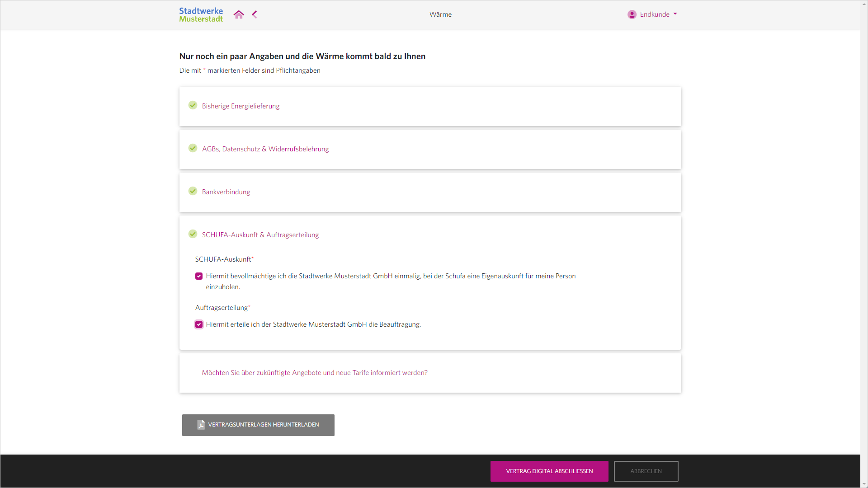Collapse SCHUFA-Auskunft & Auftragserteilung section
Viewport: 868px width, 488px height.
click(260, 235)
